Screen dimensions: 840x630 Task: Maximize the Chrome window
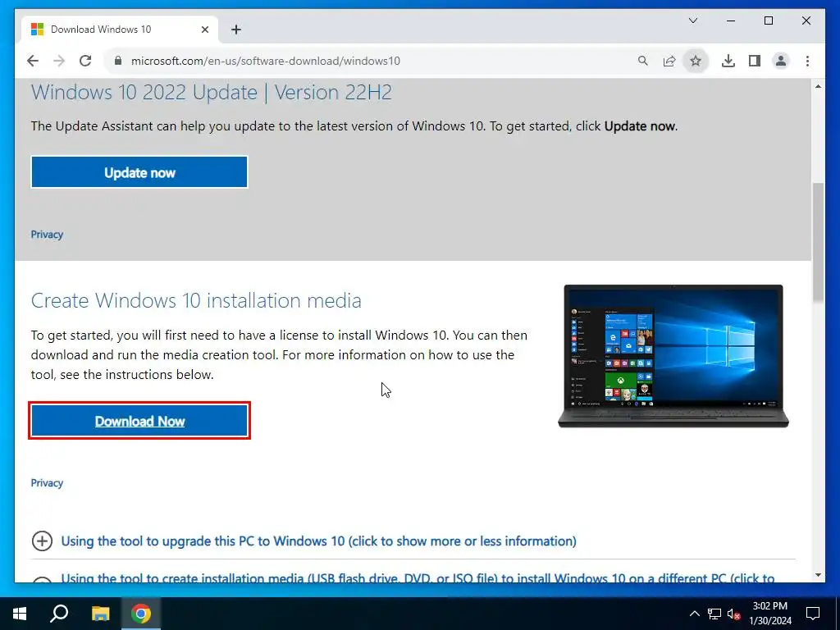(768, 21)
